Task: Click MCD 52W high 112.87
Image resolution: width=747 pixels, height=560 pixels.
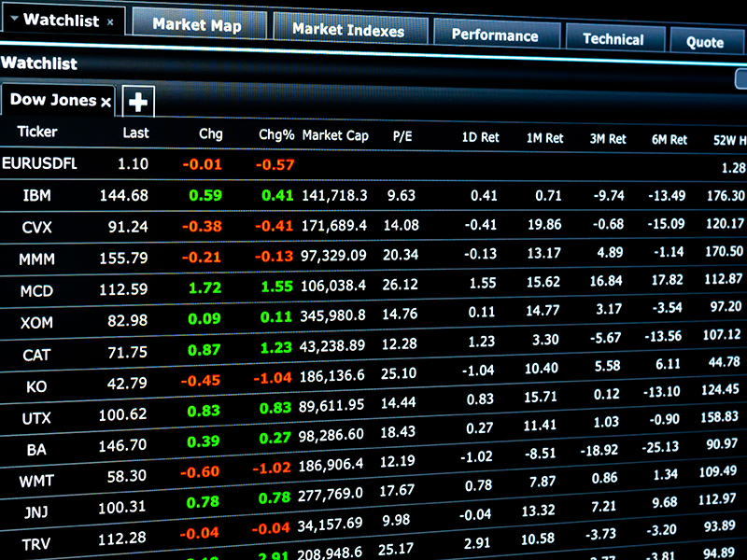Action: (723, 279)
